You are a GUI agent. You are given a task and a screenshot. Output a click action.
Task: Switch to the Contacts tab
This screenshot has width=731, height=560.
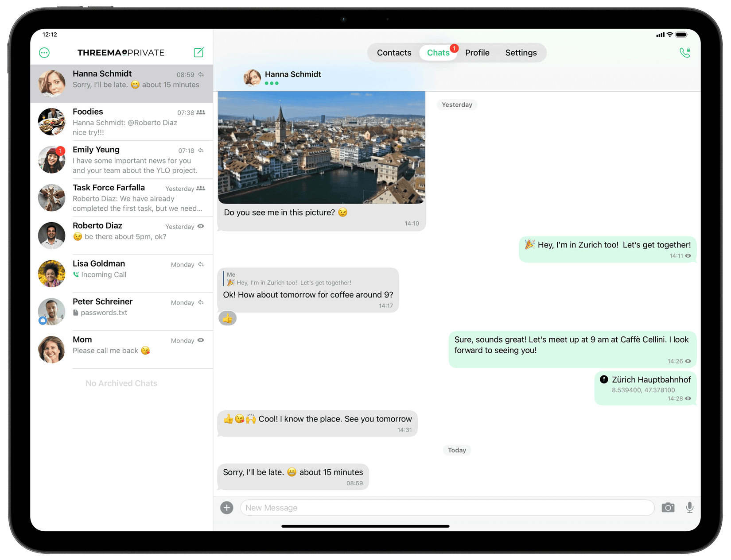coord(394,52)
